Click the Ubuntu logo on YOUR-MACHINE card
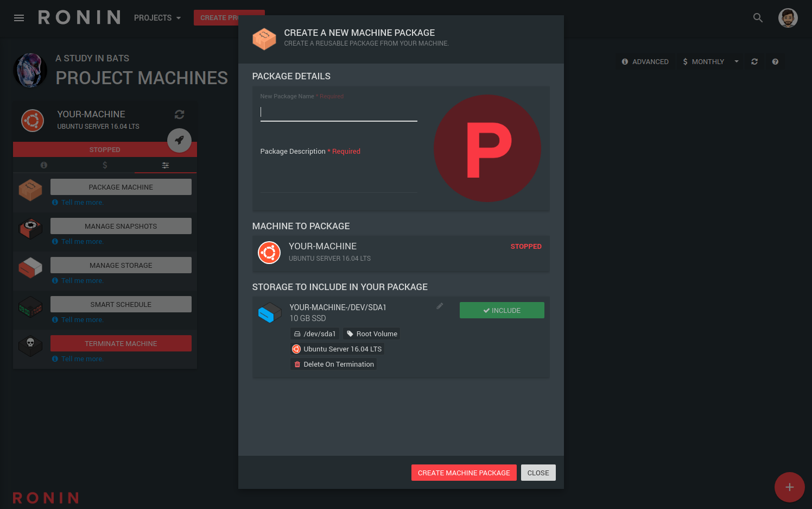This screenshot has width=812, height=509. click(x=33, y=121)
